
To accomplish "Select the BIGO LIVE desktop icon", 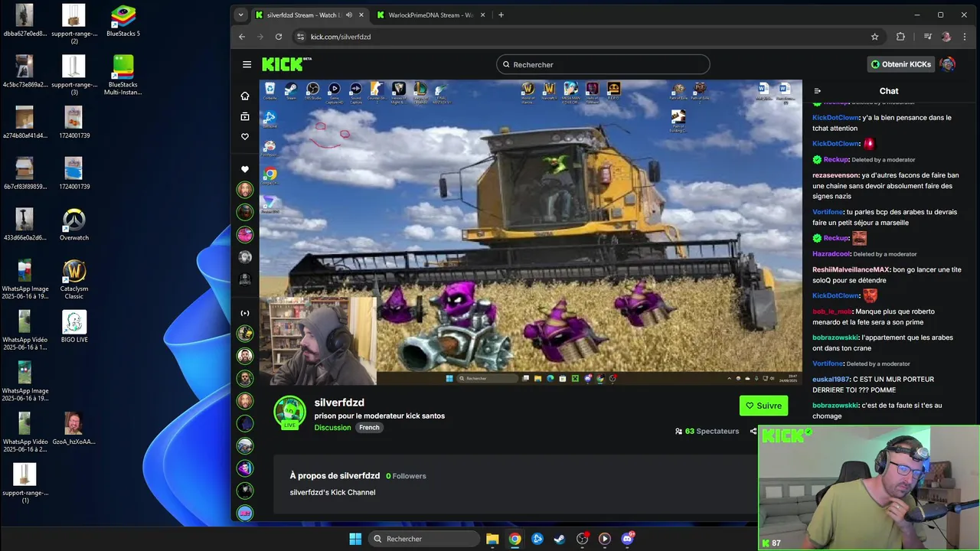I will click(x=74, y=327).
